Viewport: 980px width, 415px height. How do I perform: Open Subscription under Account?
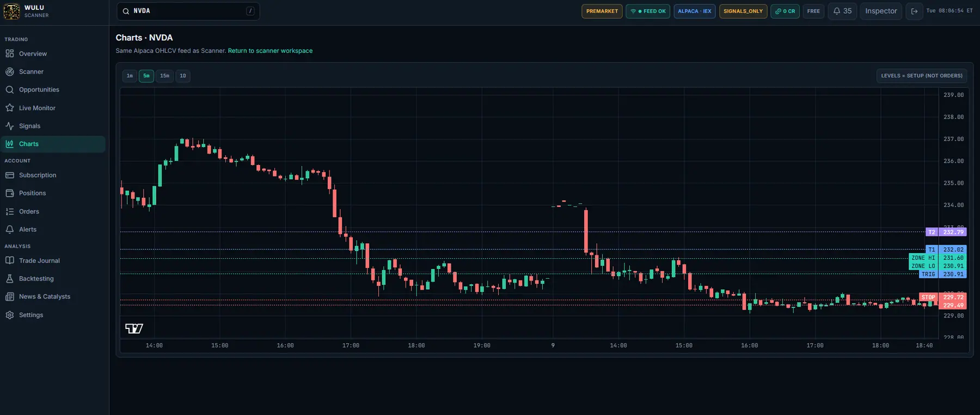click(53, 175)
